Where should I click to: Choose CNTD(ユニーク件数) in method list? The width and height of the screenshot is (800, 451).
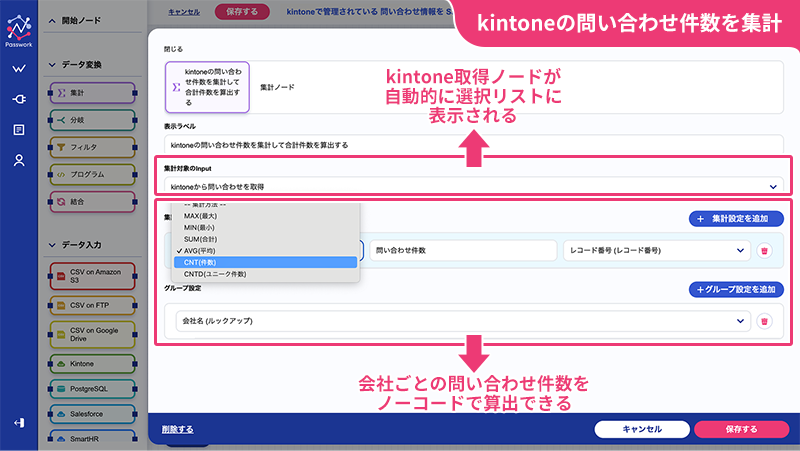tap(265, 274)
